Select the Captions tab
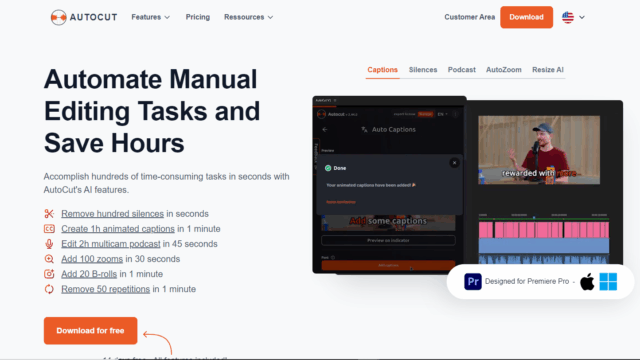 pos(382,70)
